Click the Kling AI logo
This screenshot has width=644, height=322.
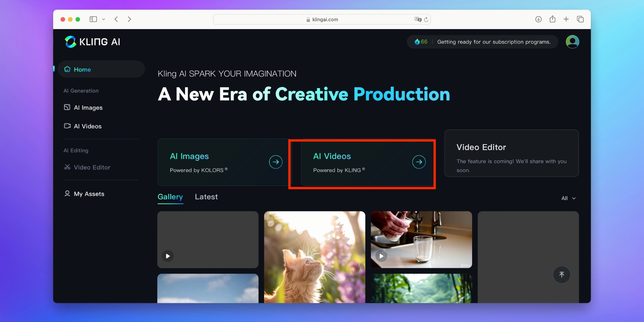click(x=92, y=42)
